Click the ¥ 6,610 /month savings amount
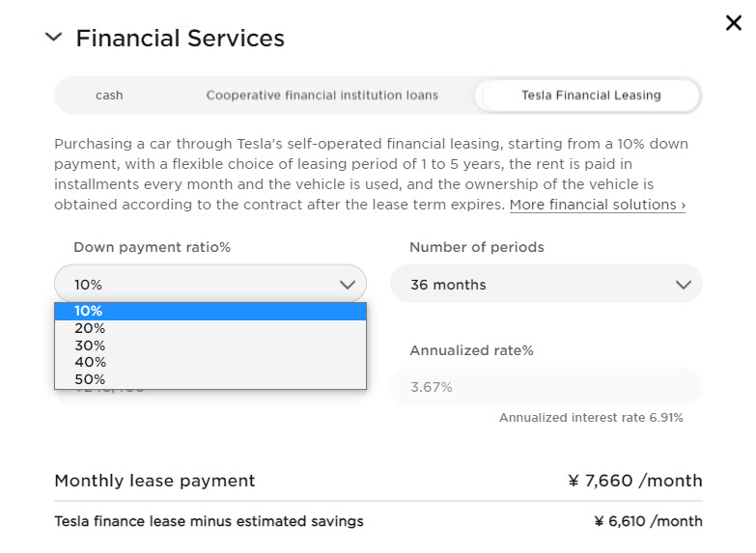 [x=648, y=521]
